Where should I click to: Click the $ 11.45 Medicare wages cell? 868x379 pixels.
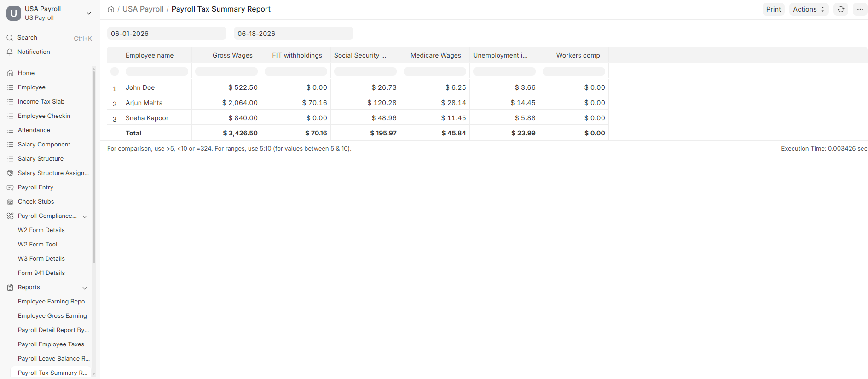[435, 118]
